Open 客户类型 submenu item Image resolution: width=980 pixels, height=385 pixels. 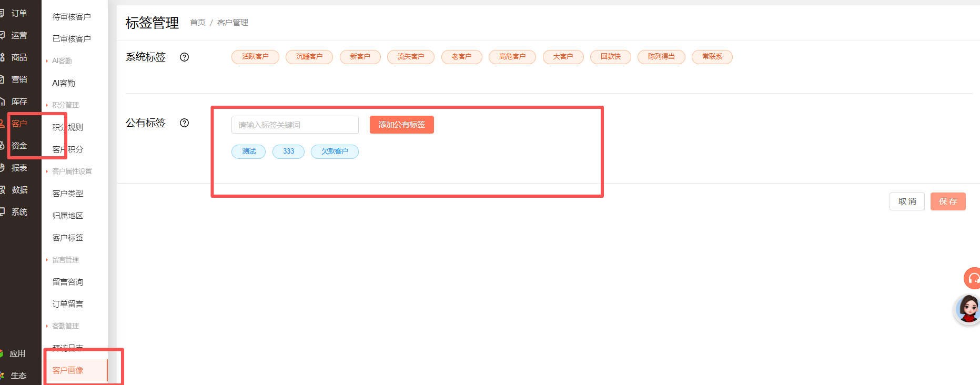(68, 194)
